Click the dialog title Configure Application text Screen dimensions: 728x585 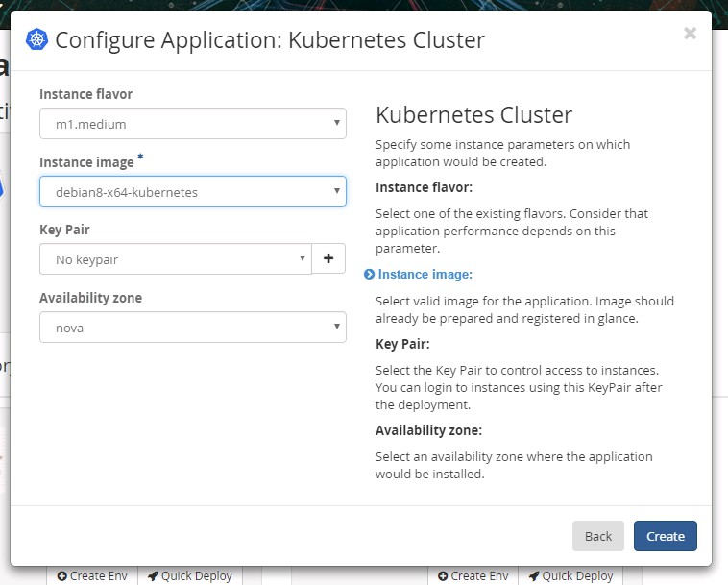[x=270, y=40]
